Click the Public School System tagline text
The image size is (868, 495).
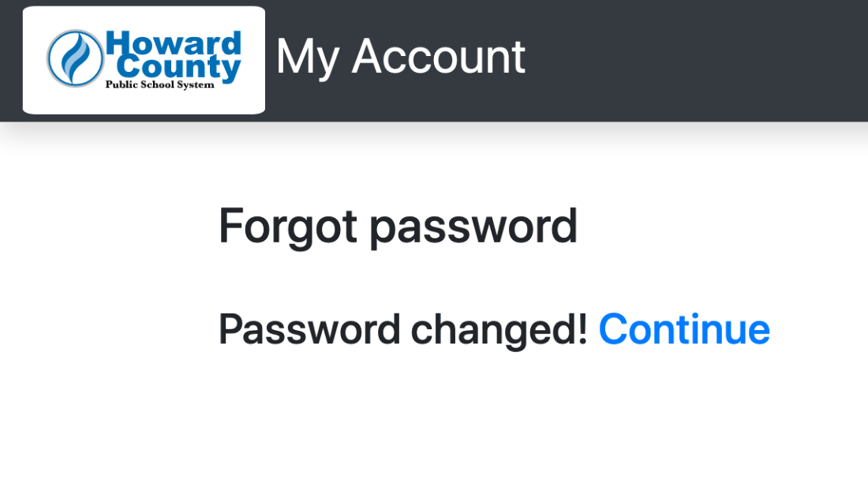(x=160, y=84)
